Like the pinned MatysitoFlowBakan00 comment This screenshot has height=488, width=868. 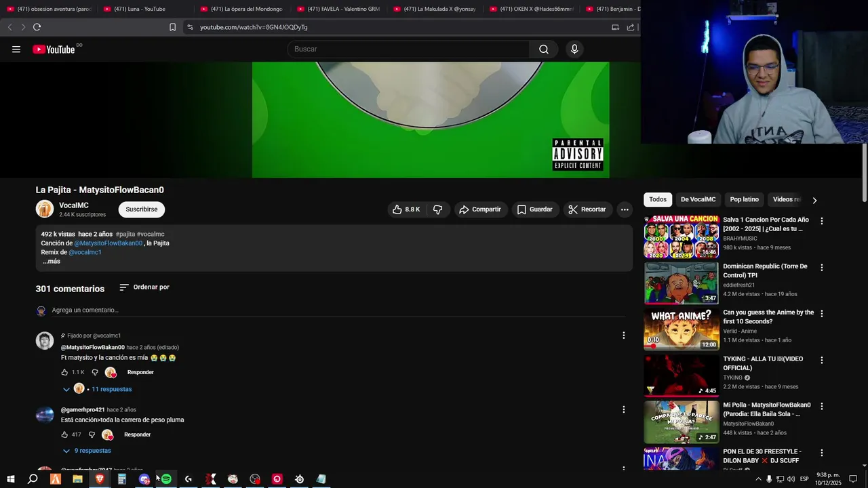[x=64, y=372]
